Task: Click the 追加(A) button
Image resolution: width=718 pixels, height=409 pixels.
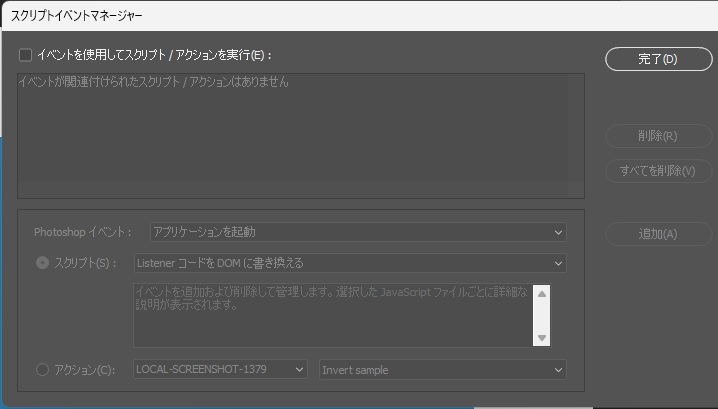Action: click(x=658, y=234)
